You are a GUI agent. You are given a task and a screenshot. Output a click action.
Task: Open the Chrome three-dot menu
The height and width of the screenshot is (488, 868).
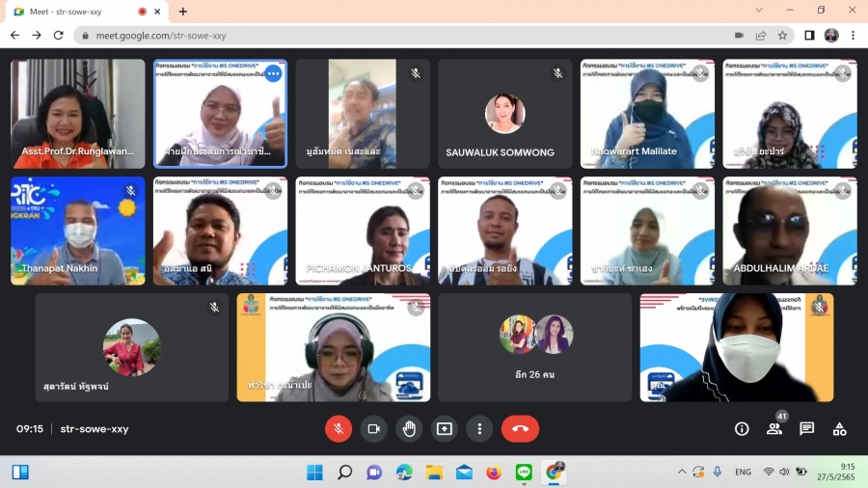[853, 35]
